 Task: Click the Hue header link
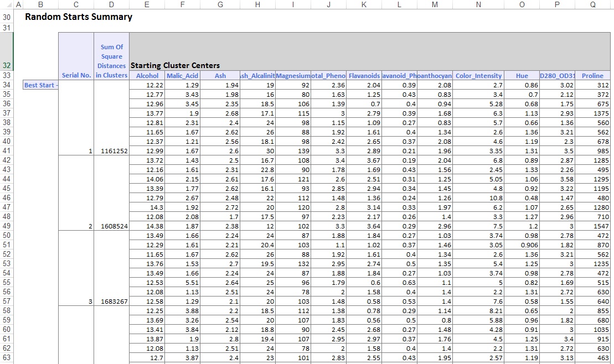click(522, 76)
